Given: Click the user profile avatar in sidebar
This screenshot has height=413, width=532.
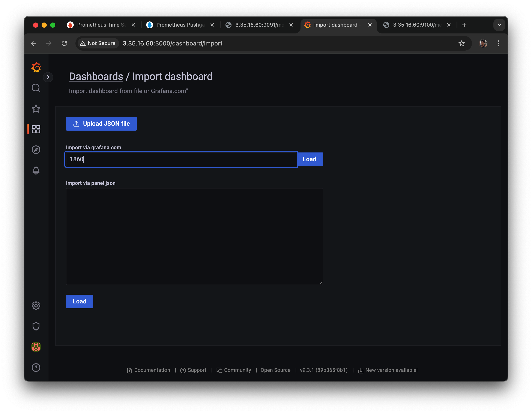Looking at the screenshot, I should click(x=36, y=347).
